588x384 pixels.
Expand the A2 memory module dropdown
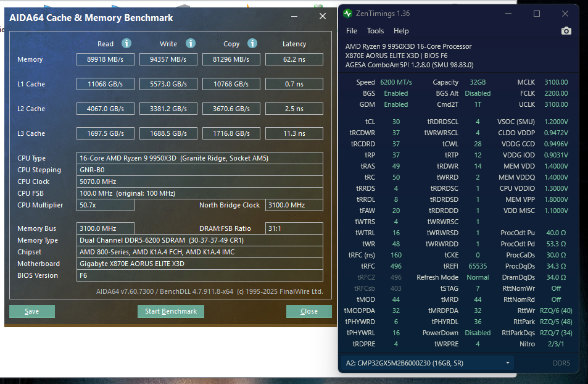507,363
